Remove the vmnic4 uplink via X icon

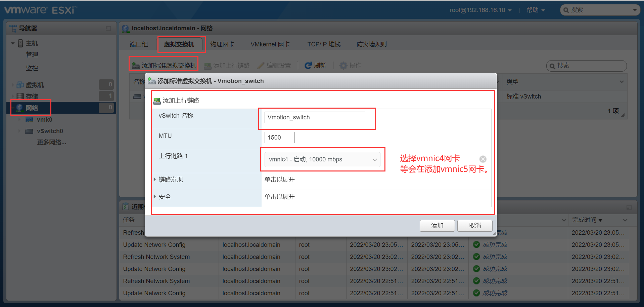483,159
